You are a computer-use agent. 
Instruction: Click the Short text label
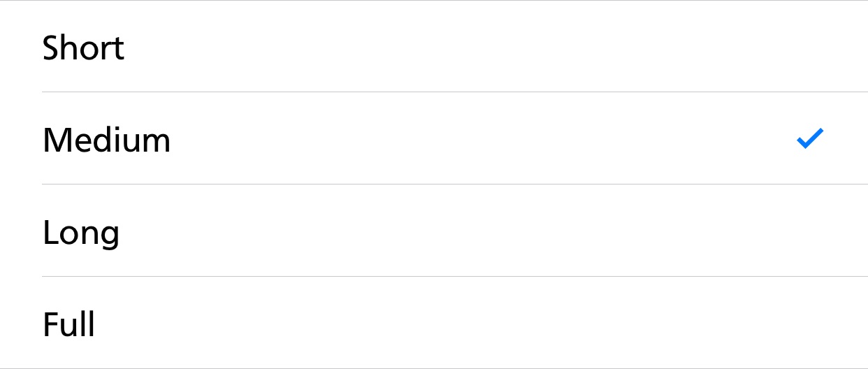coord(83,48)
